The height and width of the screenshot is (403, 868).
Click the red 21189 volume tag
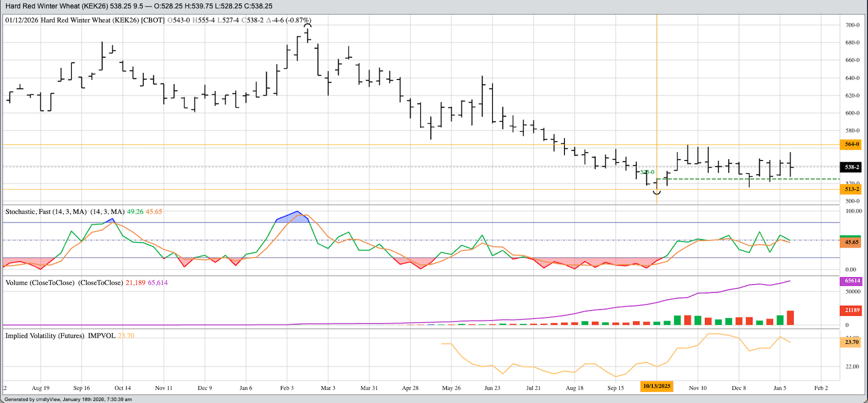click(851, 310)
